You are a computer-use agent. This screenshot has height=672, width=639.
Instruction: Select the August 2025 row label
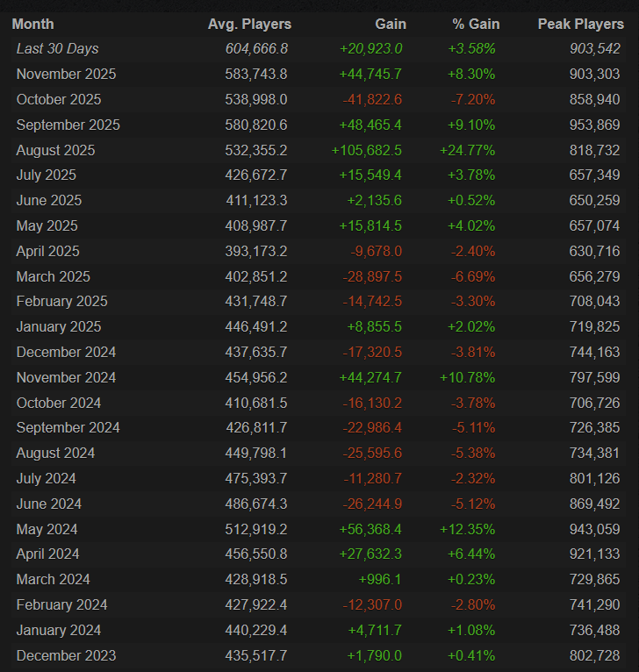[56, 150]
